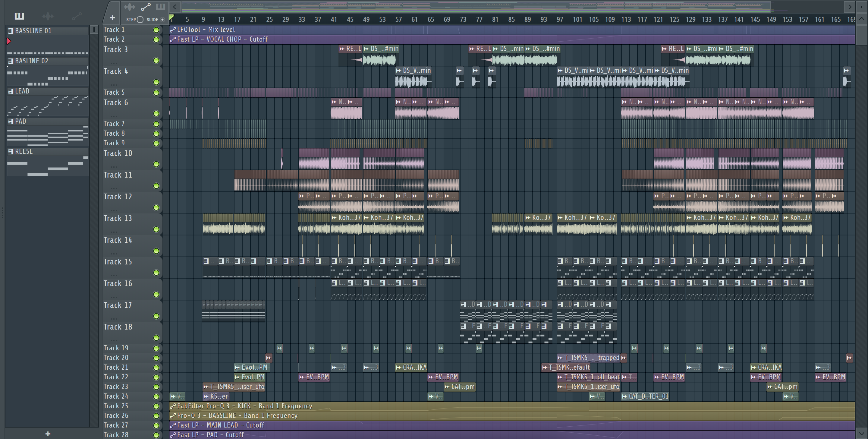This screenshot has height=439, width=868.
Task: Open clip menu of first RE..L clip
Action: pyautogui.click(x=342, y=49)
